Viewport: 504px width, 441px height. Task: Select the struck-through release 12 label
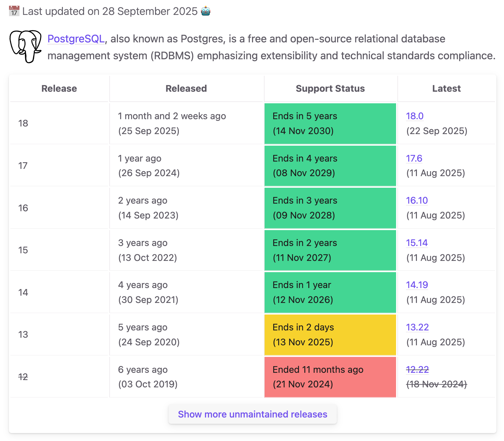[x=23, y=377]
